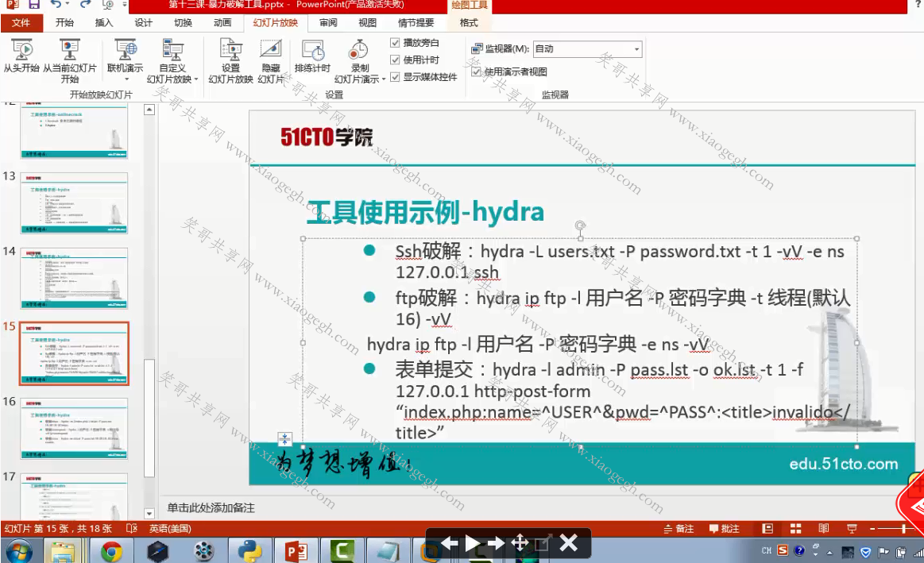Image resolution: width=924 pixels, height=563 pixels.
Task: Switch to 动画 (Animations) tab
Action: coord(222,22)
